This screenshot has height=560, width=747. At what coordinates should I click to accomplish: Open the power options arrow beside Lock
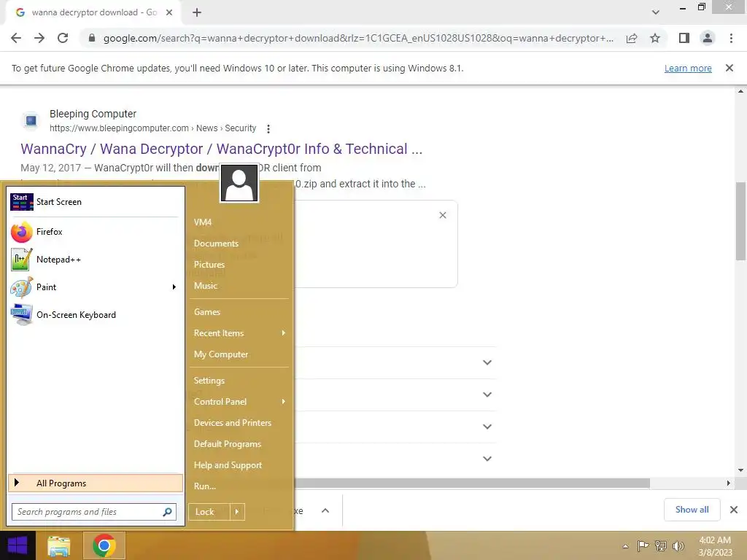tap(237, 512)
